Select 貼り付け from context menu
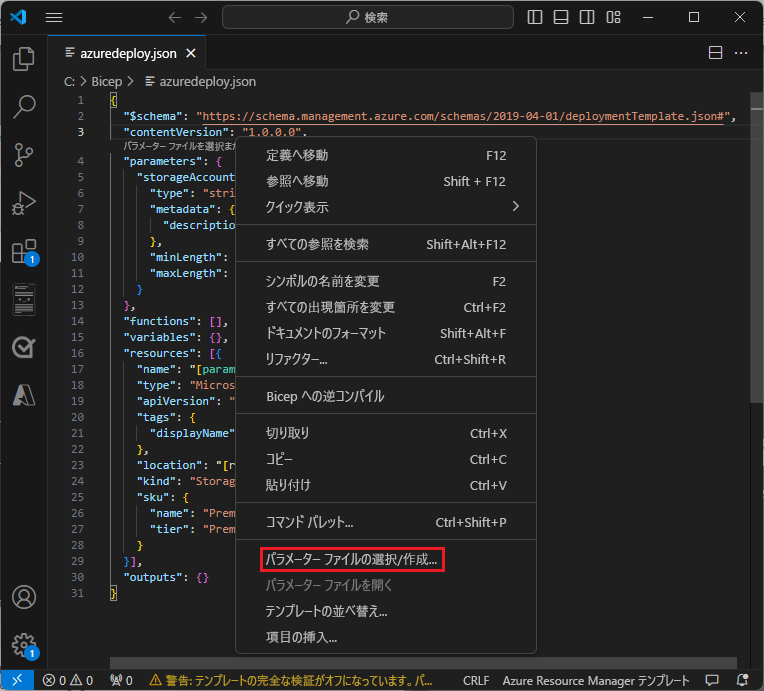This screenshot has height=691, width=764. point(385,485)
